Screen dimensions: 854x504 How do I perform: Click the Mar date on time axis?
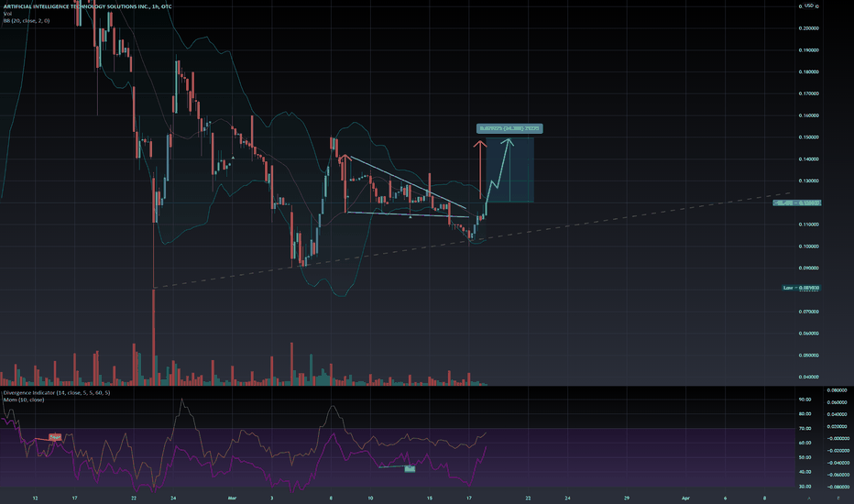[233, 498]
